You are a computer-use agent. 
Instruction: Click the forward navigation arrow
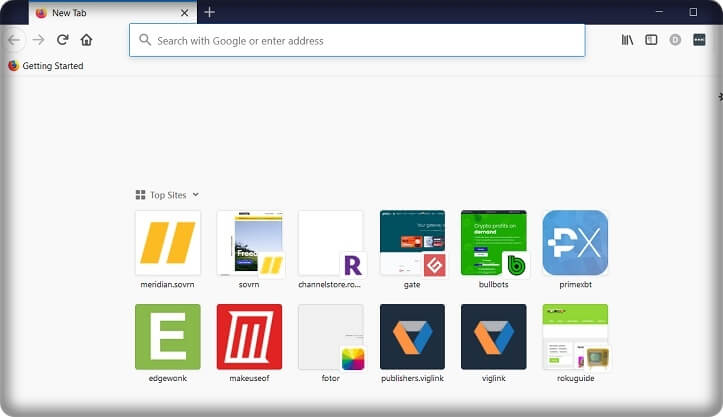(39, 40)
